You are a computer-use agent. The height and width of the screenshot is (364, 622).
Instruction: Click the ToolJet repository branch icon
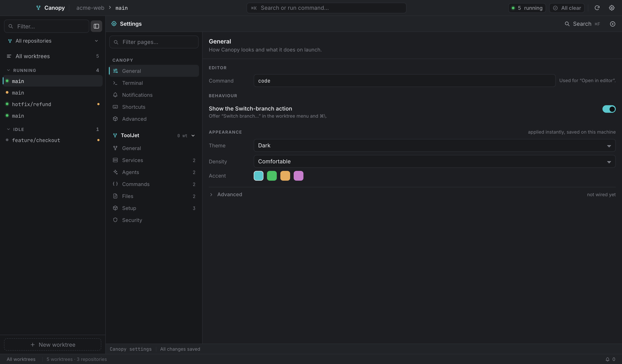[x=115, y=135]
